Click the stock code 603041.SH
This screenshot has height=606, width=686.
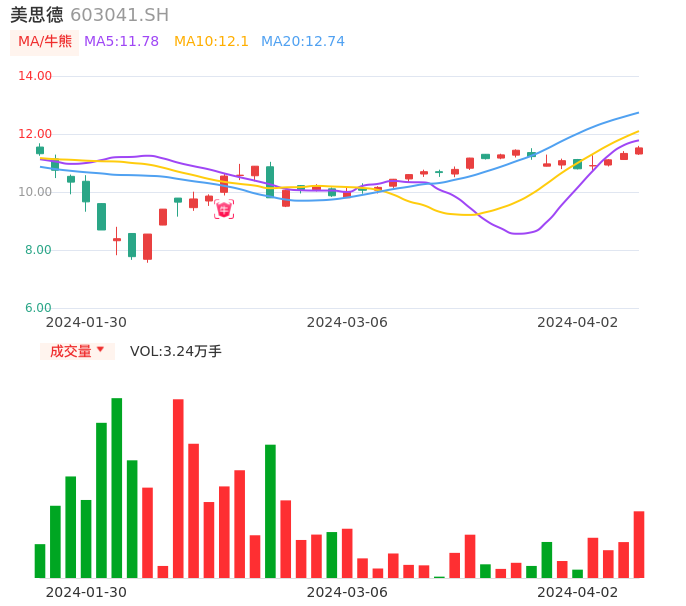click(119, 15)
